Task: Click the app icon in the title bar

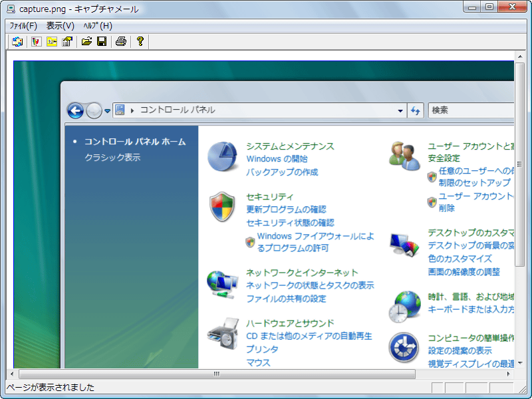Action: point(11,9)
